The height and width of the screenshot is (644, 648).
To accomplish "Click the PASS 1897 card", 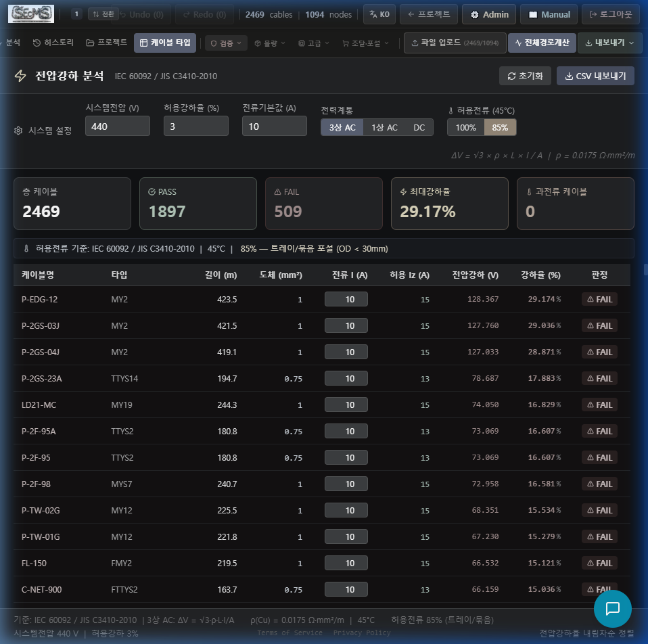I will 198,204.
